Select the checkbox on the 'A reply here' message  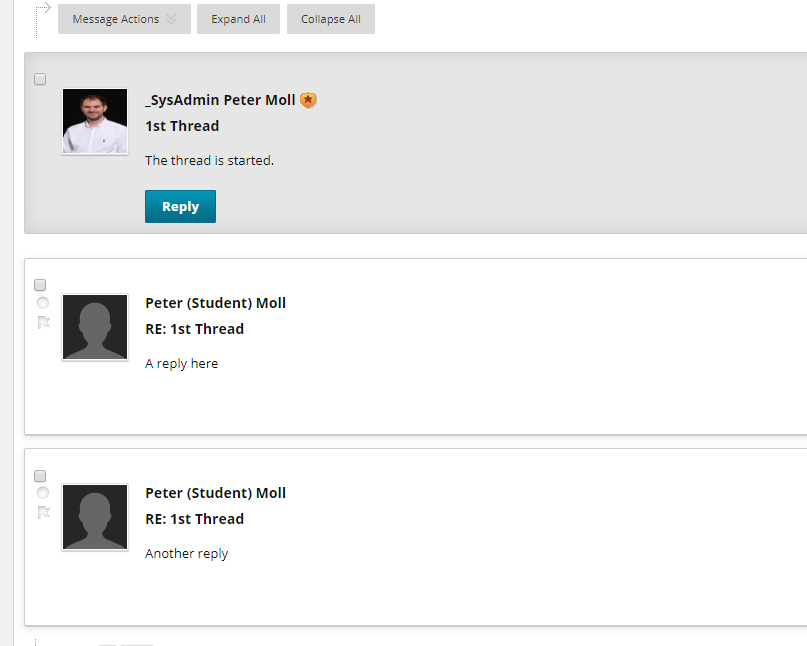40,285
